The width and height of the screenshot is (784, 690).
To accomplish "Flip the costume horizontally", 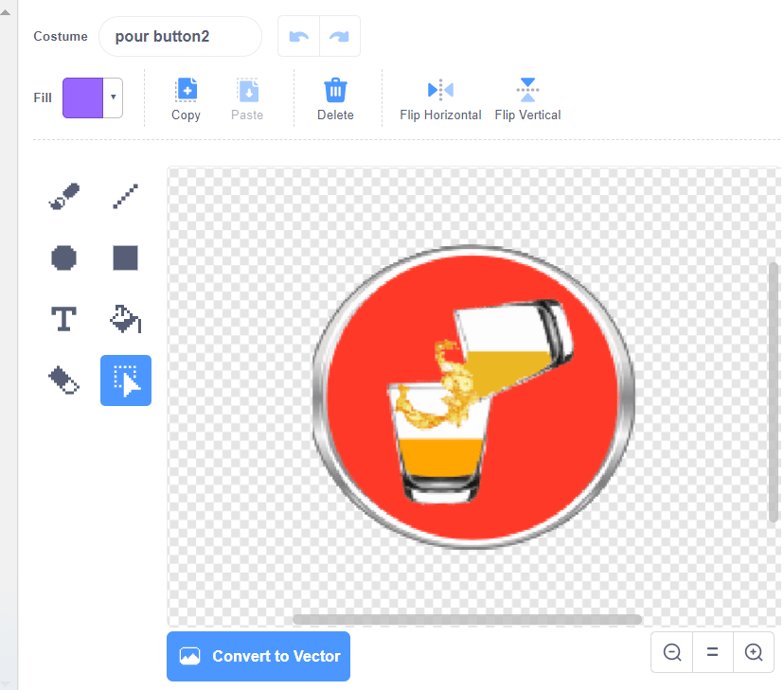I will click(440, 99).
